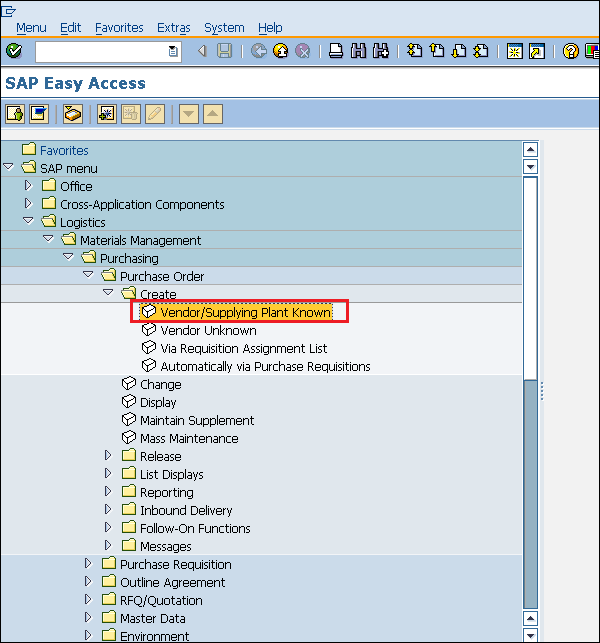Click the Customize Local Layout icon
600x643 pixels.
tap(592, 51)
